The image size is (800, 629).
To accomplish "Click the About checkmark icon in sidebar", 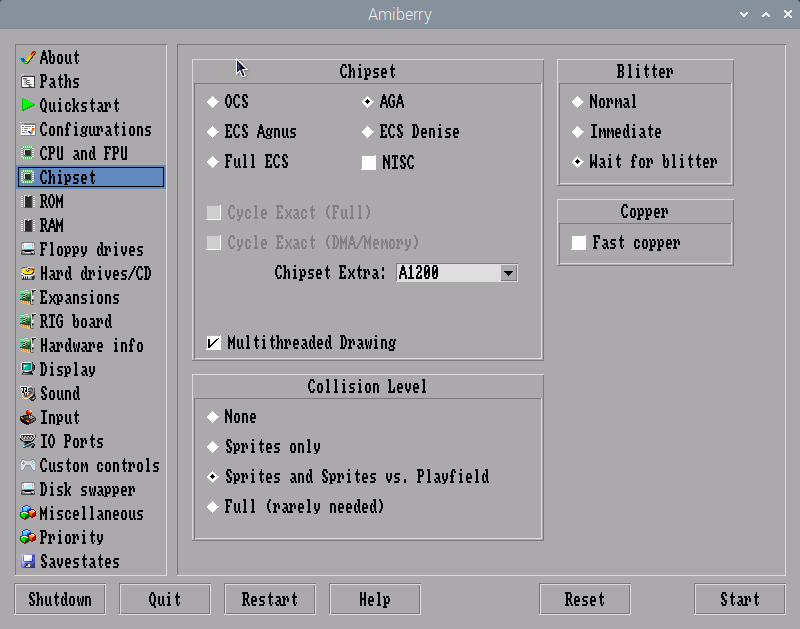I will [28, 58].
